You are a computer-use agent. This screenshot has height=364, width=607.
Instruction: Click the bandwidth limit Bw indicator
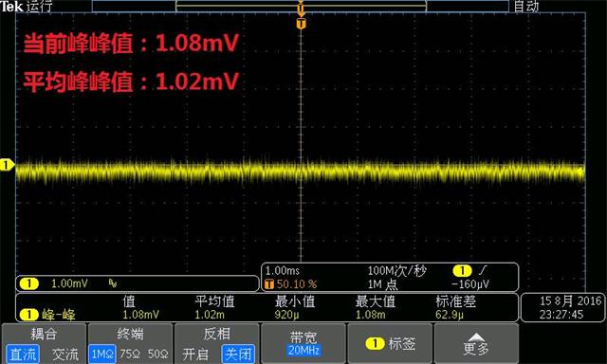[x=113, y=284]
